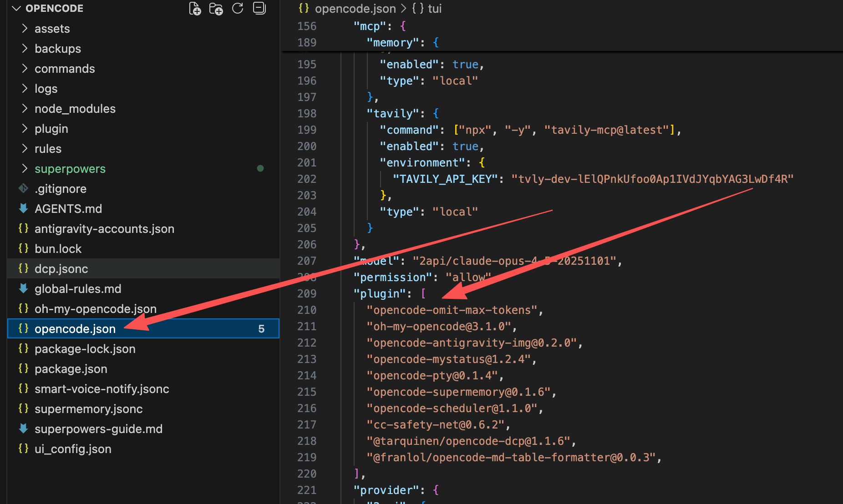Select dcp.jsonc in the file tree
The image size is (843, 504).
tap(143, 269)
